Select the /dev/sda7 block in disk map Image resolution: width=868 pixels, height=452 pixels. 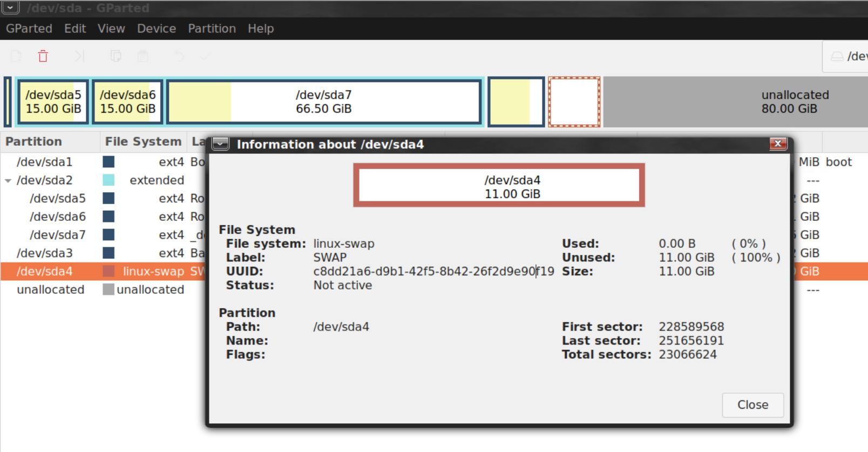pyautogui.click(x=323, y=102)
